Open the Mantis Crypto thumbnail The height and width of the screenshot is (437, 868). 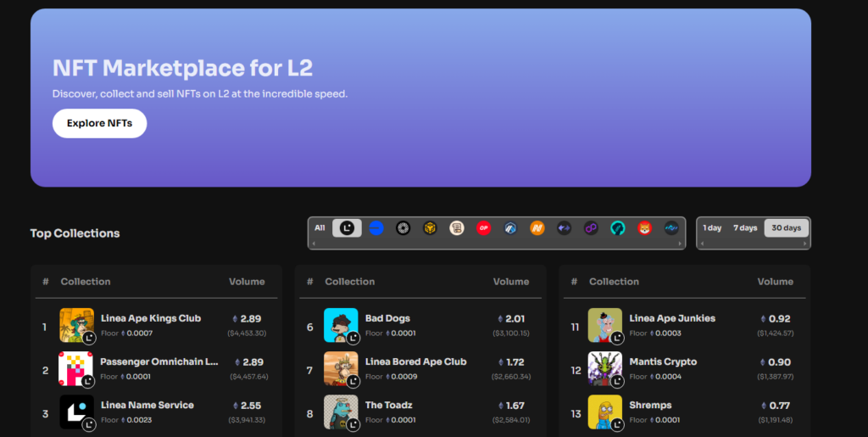coord(605,368)
